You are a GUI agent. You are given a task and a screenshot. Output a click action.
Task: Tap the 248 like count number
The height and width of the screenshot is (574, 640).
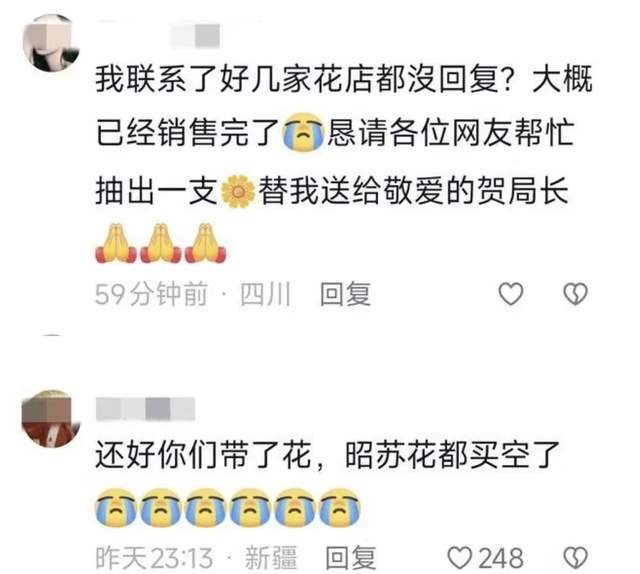(x=500, y=558)
